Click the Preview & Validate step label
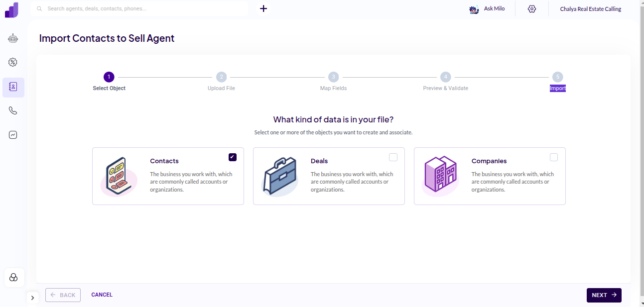 pos(446,88)
